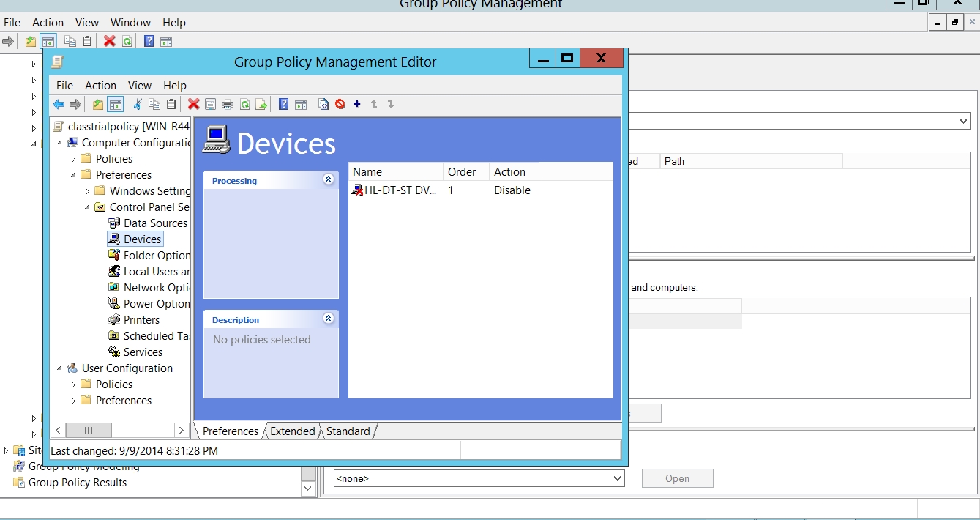This screenshot has width=980, height=520.
Task: Click the printer icon in Editor toolbar
Action: pyautogui.click(x=228, y=105)
